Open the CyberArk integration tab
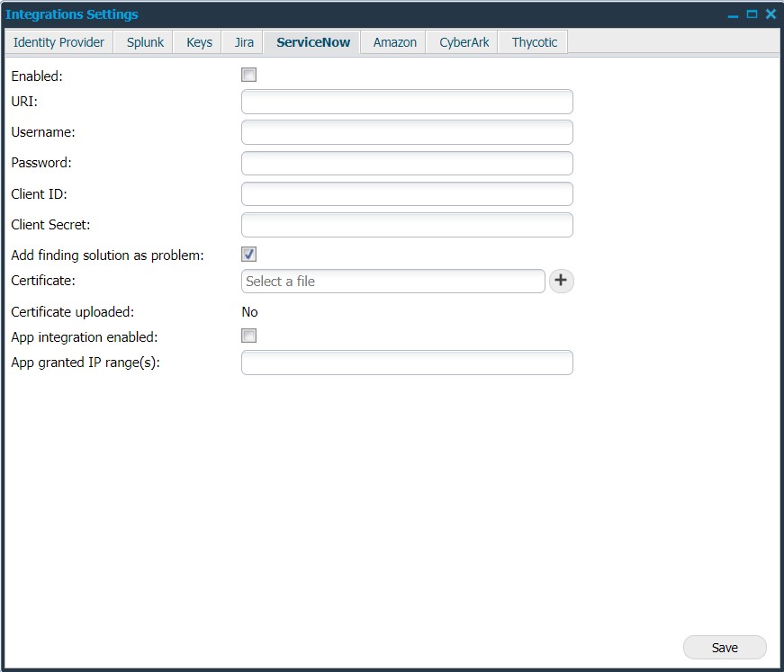 462,41
